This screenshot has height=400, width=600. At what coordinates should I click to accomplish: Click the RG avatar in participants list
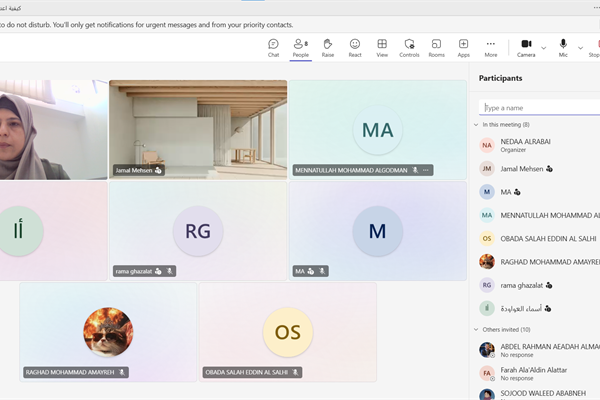pos(487,286)
